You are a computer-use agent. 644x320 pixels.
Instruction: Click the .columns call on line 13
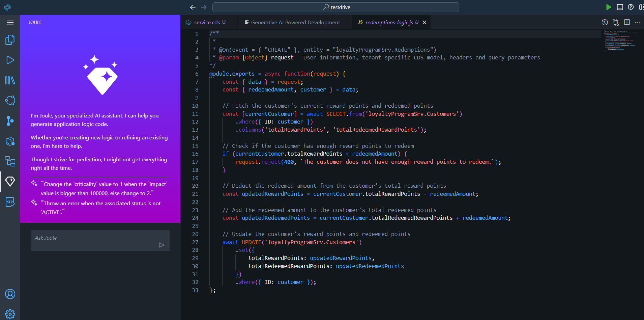point(248,130)
